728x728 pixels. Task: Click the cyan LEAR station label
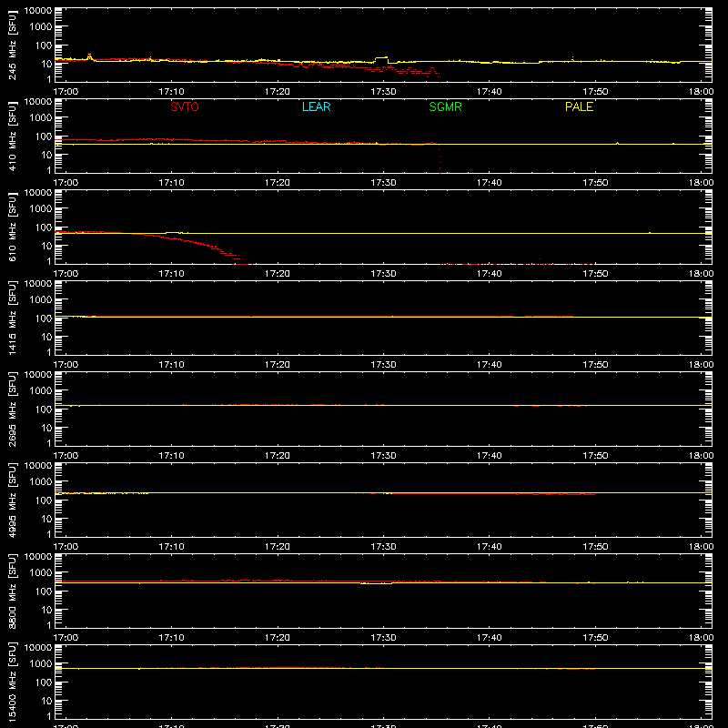[x=316, y=106]
